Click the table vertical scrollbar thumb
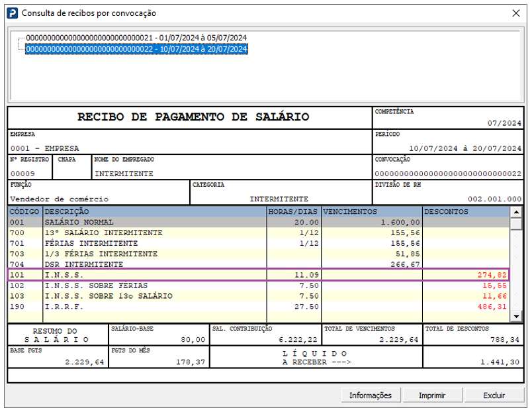 coord(516,224)
